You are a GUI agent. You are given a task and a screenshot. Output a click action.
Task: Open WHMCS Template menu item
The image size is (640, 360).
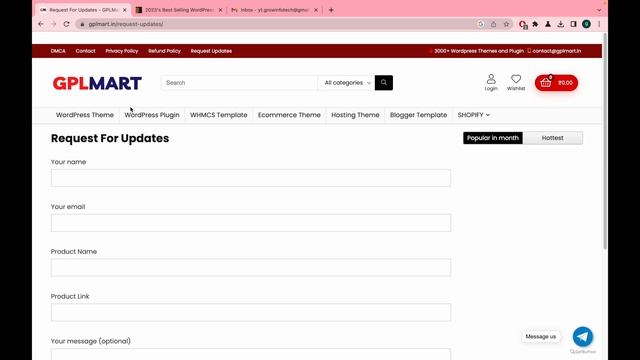point(218,115)
